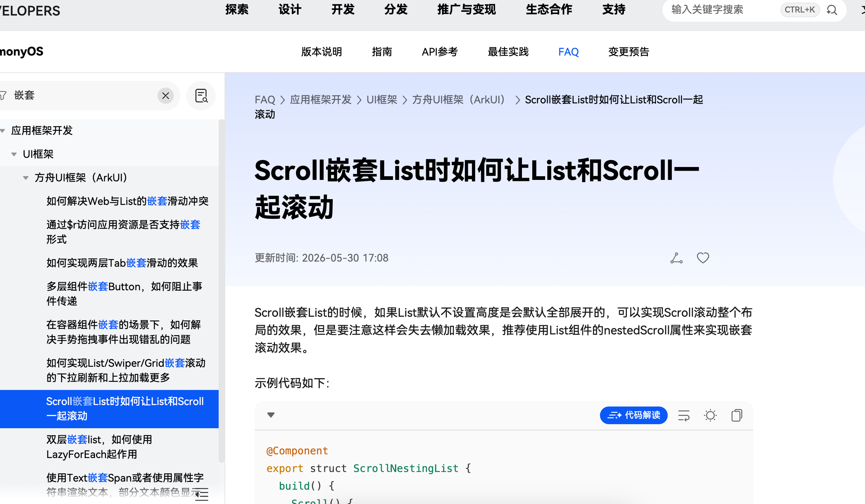Click the 示例代码如下 text
The image size is (865, 504).
(292, 383)
